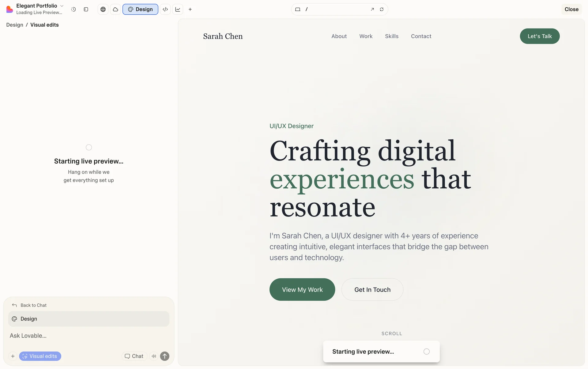Click the Design breadcrumb link

pos(15,25)
